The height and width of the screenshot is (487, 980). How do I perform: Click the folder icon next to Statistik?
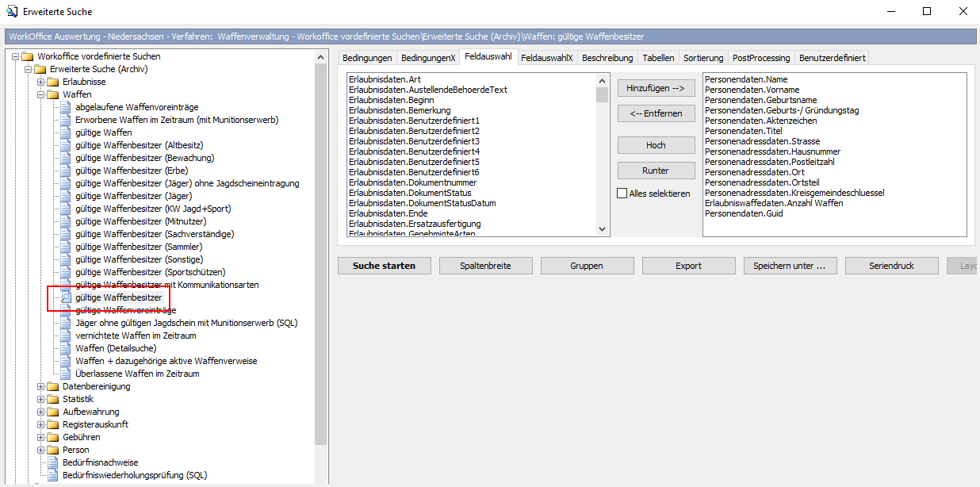click(x=53, y=399)
